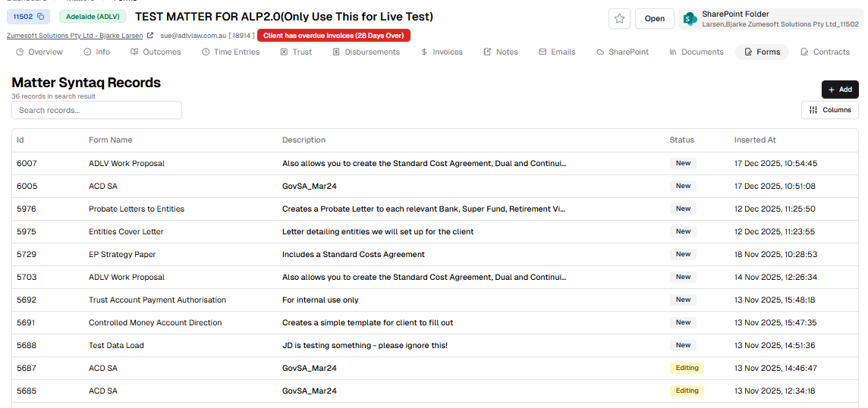Open the Documents tab

coord(697,52)
